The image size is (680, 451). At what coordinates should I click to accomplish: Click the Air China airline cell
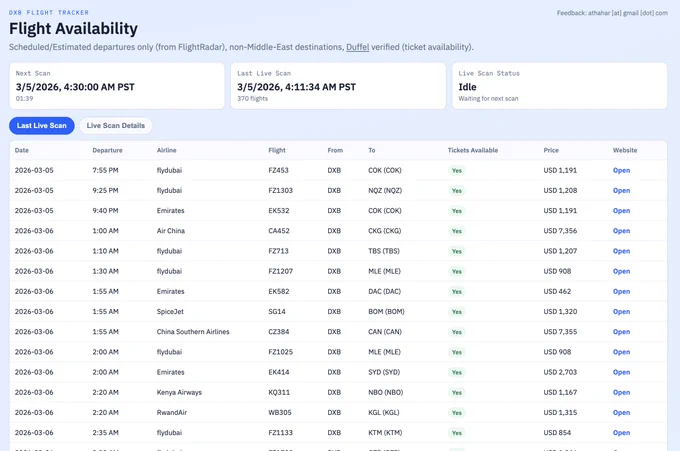[x=170, y=231]
